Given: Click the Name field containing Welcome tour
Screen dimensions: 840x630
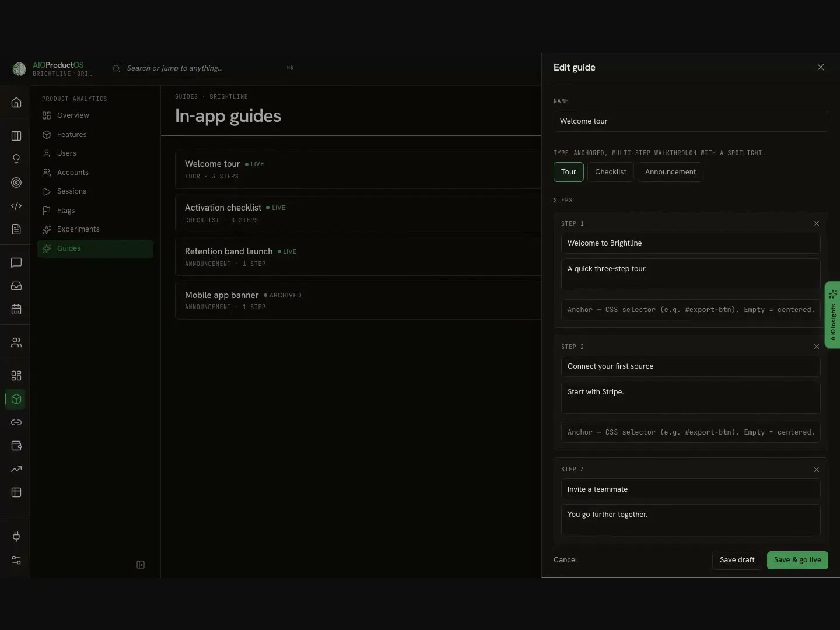Looking at the screenshot, I should pyautogui.click(x=691, y=121).
